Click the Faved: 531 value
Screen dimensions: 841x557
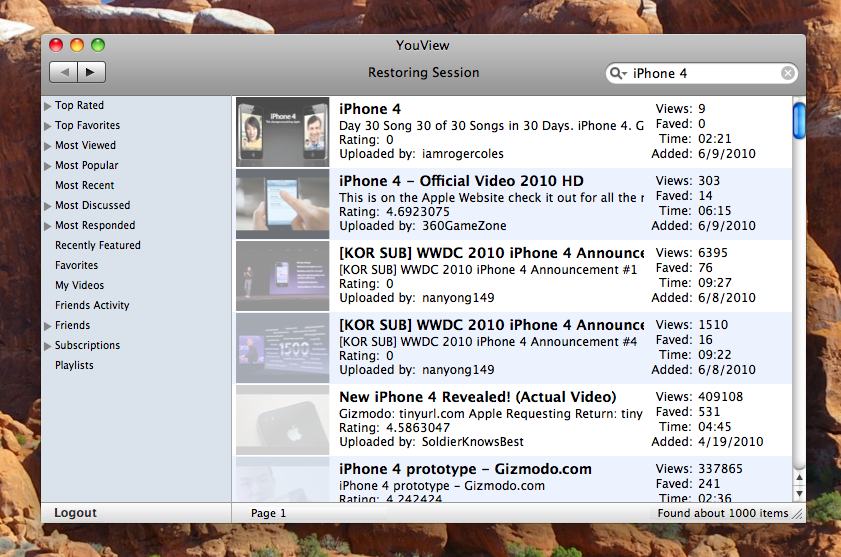point(709,412)
